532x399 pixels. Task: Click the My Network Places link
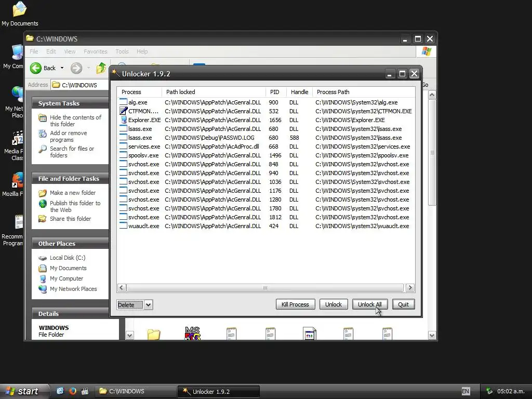tap(73, 289)
